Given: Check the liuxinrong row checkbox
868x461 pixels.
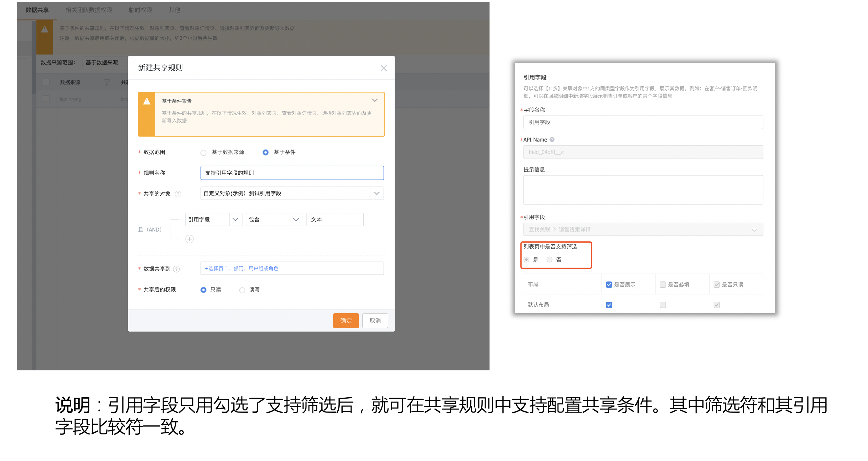Looking at the screenshot, I should click(x=46, y=99).
